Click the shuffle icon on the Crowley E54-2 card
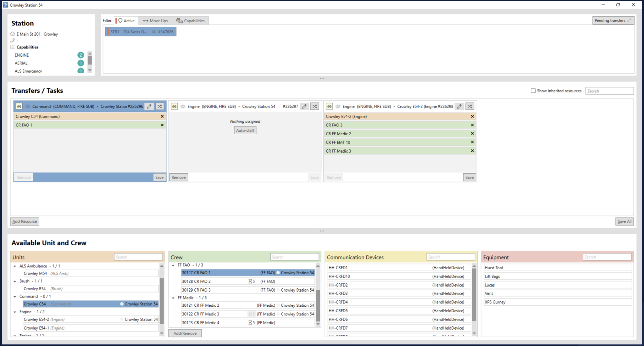644x346 pixels. coord(469,106)
